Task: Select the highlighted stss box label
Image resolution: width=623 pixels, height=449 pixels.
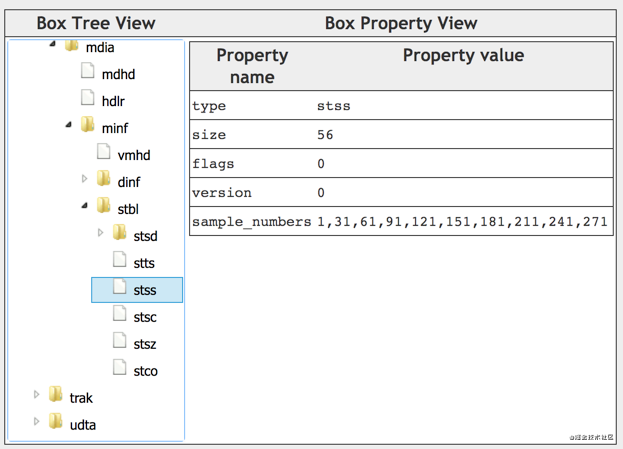Action: (145, 290)
